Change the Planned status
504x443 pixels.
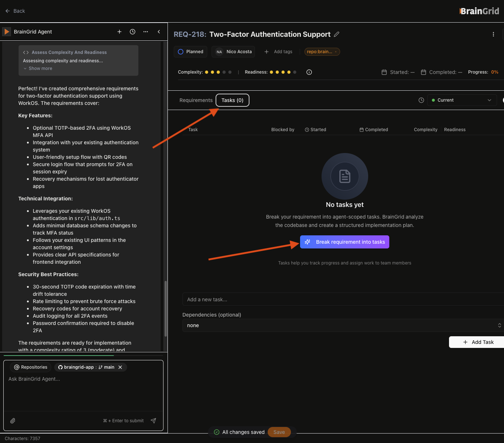pyautogui.click(x=190, y=52)
